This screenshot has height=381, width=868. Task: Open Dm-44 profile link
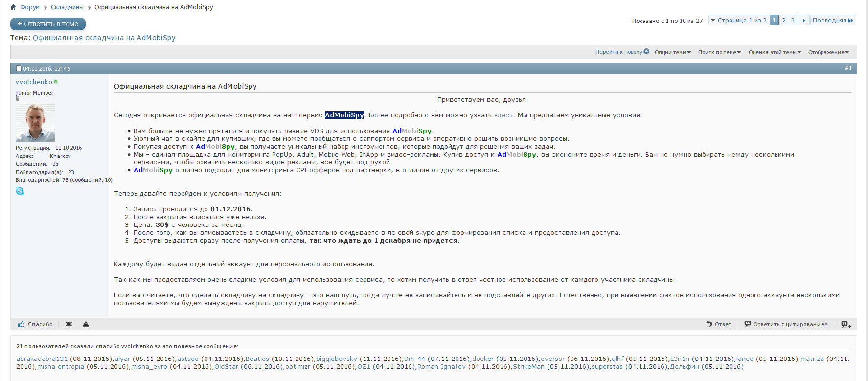coord(415,359)
